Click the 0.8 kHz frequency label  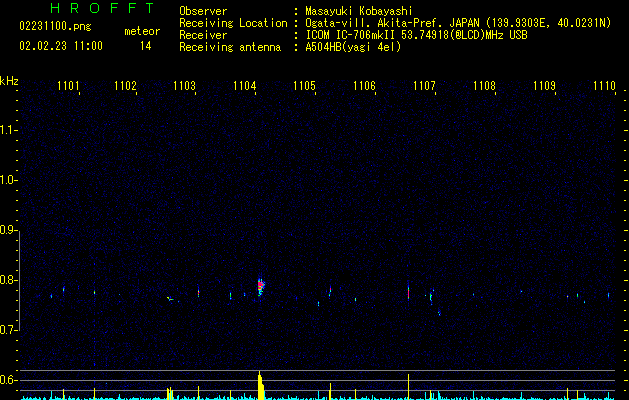pyautogui.click(x=8, y=280)
